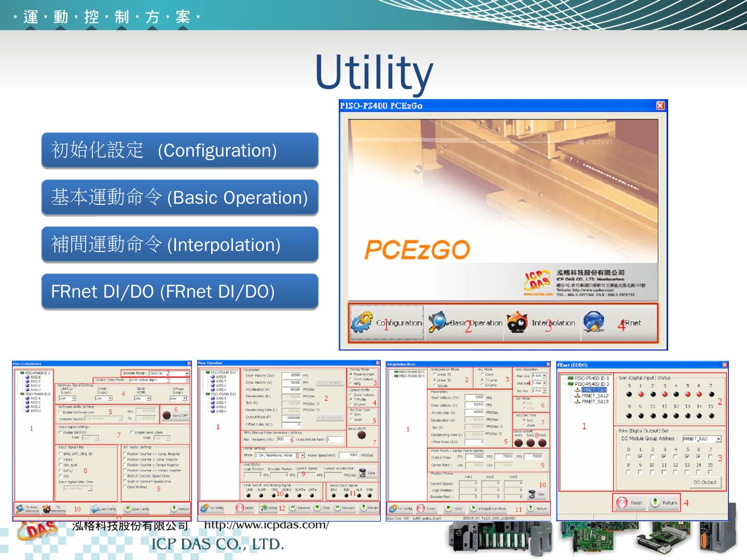Click the DO Output button
The height and width of the screenshot is (560, 747).
[704, 482]
